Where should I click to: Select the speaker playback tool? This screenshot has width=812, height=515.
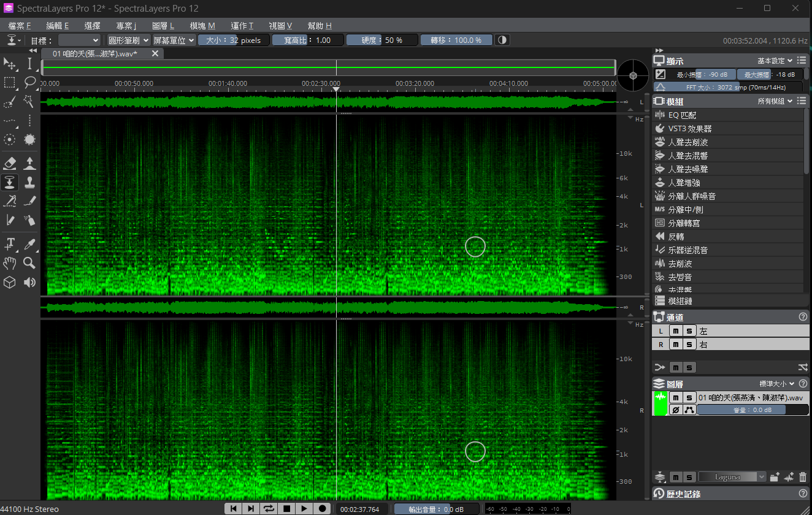(29, 282)
